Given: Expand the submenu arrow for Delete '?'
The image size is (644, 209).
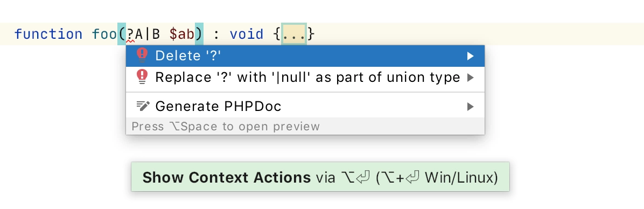Looking at the screenshot, I should [x=471, y=56].
